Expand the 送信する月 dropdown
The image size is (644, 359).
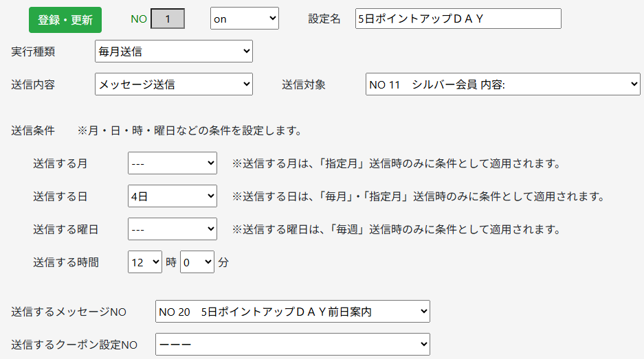pyautogui.click(x=173, y=163)
